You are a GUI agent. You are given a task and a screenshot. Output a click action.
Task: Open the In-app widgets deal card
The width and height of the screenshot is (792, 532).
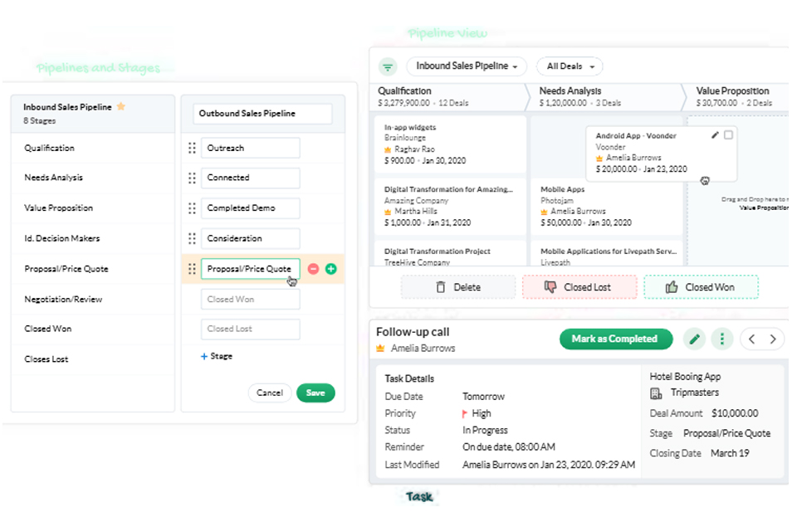coord(450,144)
